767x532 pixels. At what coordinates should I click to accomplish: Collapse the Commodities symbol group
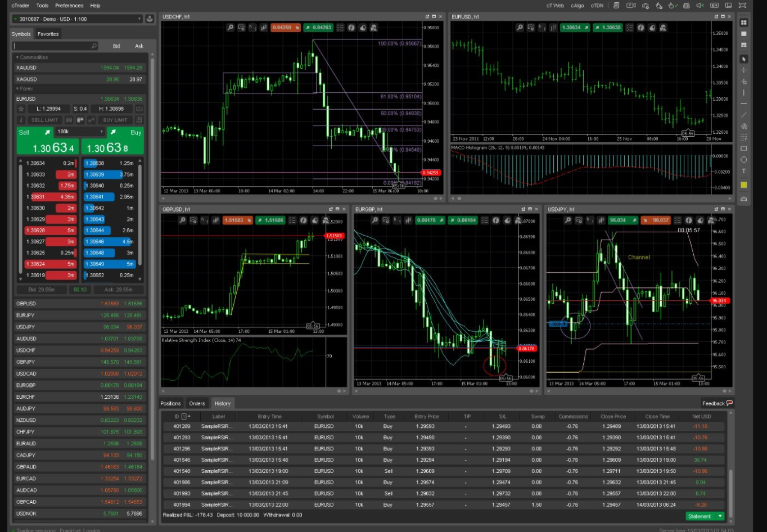pos(18,57)
